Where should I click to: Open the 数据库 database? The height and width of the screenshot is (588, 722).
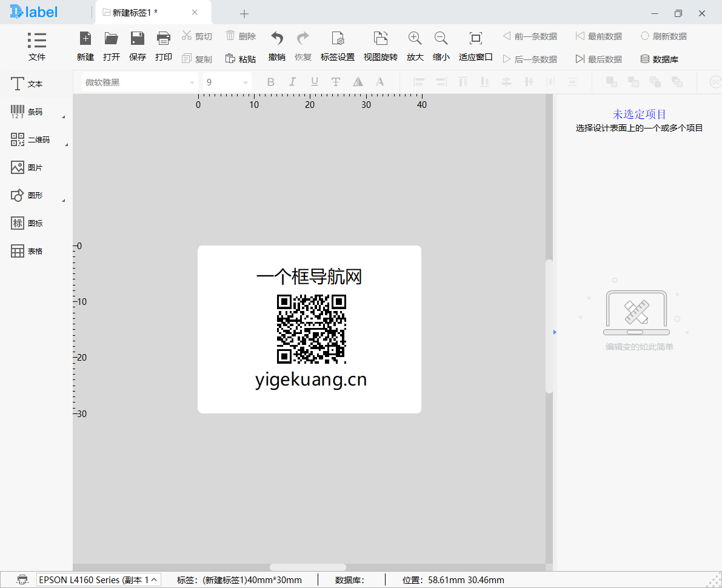pyautogui.click(x=660, y=59)
